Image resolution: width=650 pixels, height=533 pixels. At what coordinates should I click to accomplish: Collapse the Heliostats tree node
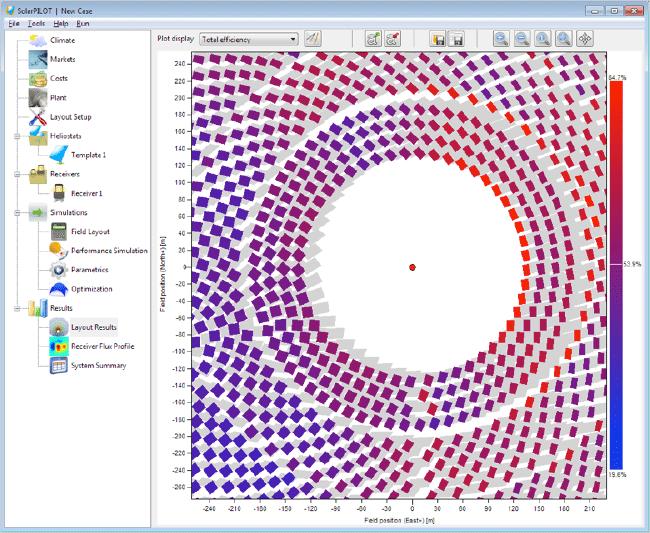pyautogui.click(x=17, y=136)
